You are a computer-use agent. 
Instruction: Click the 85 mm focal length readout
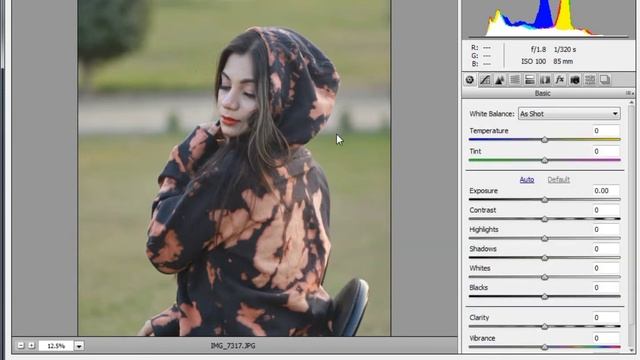(563, 62)
